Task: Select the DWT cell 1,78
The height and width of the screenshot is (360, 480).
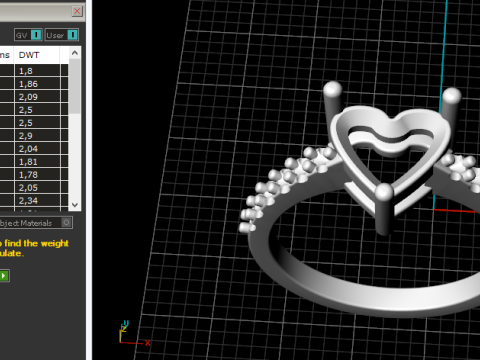Action: (x=37, y=175)
